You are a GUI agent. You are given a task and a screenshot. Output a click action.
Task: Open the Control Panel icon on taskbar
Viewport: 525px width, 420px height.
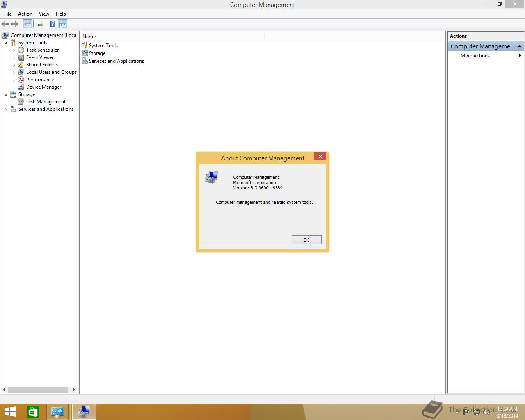tap(57, 412)
